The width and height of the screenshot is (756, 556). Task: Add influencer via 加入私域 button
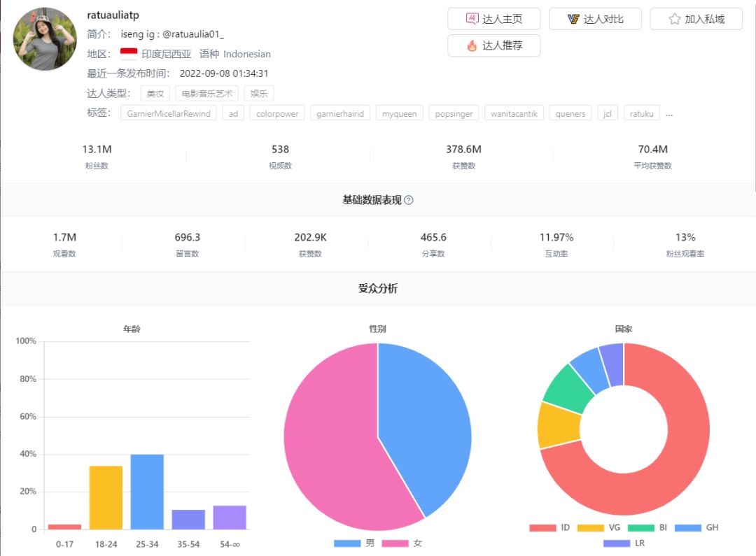point(696,19)
